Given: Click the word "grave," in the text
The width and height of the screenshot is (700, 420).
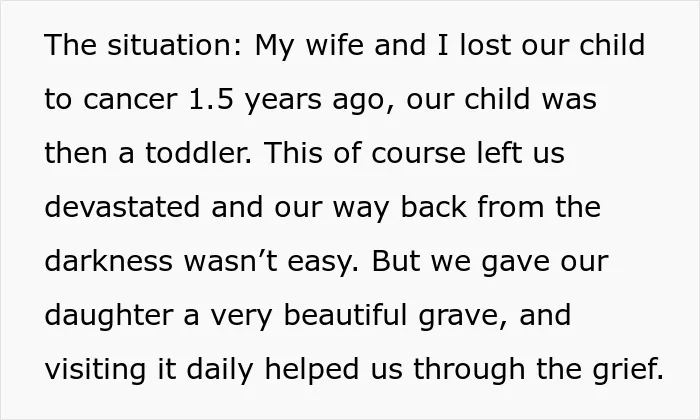Looking at the screenshot, I should click(463, 316).
